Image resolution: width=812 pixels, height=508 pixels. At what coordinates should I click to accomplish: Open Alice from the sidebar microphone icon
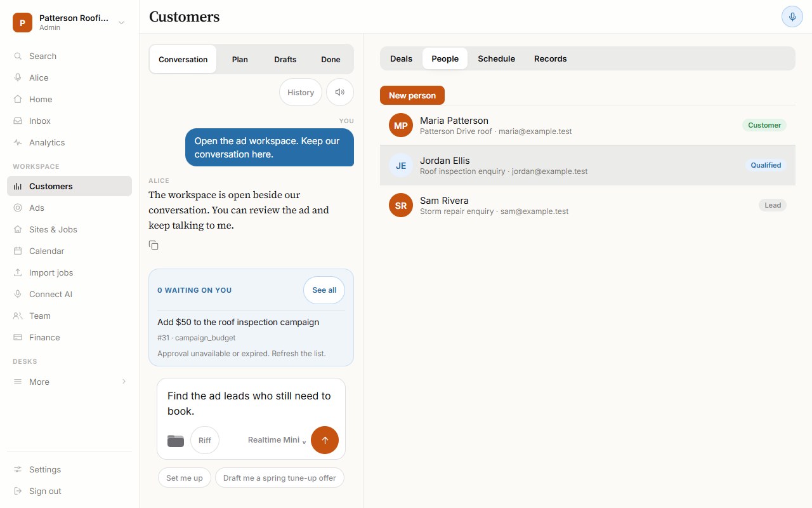coord(18,77)
